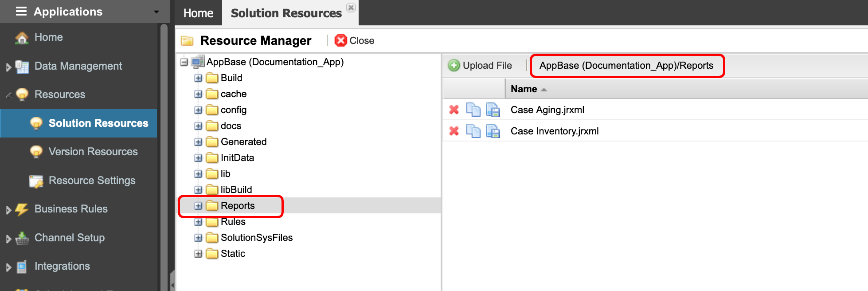Open Resource Settings in sidebar
This screenshot has height=291, width=868.
pyautogui.click(x=92, y=181)
